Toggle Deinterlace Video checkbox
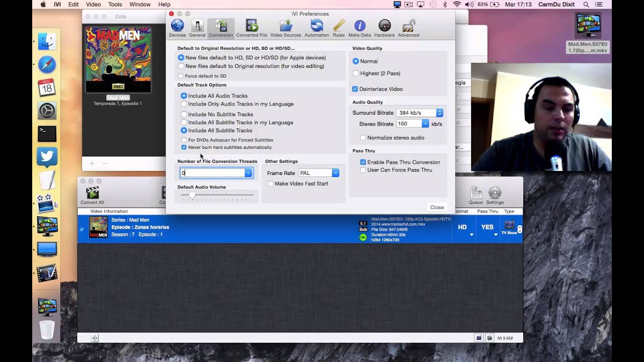This screenshot has width=644, height=362. coord(355,89)
